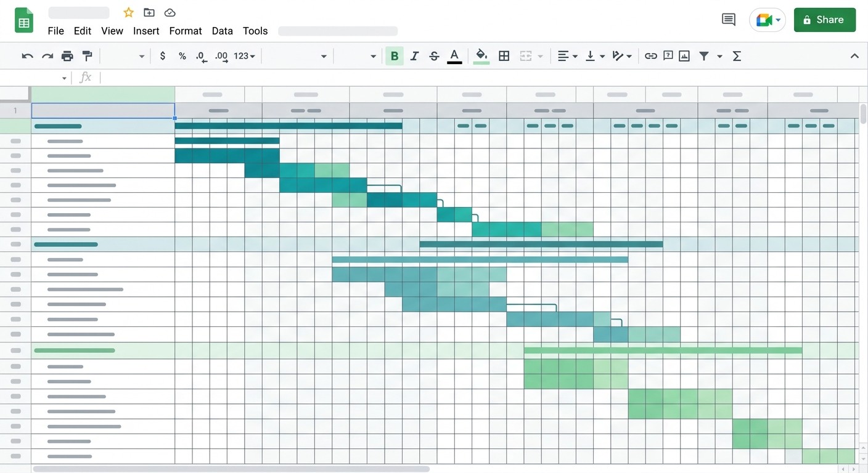
Task: Format as currency with dollar sign
Action: pyautogui.click(x=162, y=56)
